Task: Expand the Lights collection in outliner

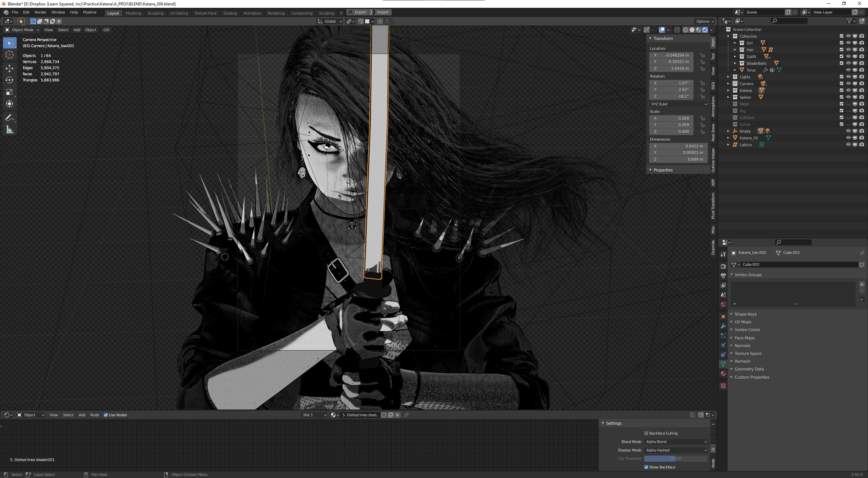Action: click(728, 77)
